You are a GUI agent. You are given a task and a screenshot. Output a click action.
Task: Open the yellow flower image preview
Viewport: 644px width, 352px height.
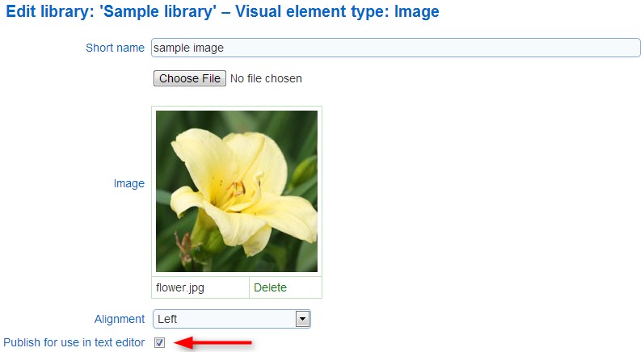[x=237, y=191]
